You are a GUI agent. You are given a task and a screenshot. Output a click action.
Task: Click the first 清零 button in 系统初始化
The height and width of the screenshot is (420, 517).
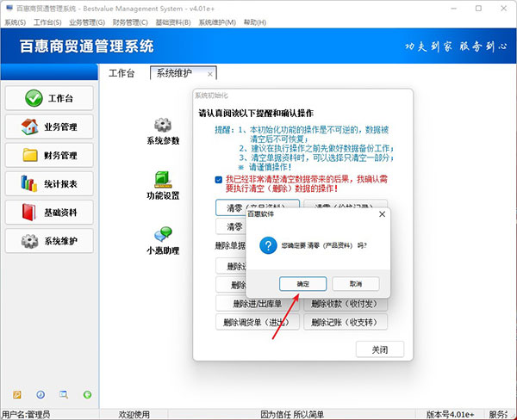[x=257, y=207]
